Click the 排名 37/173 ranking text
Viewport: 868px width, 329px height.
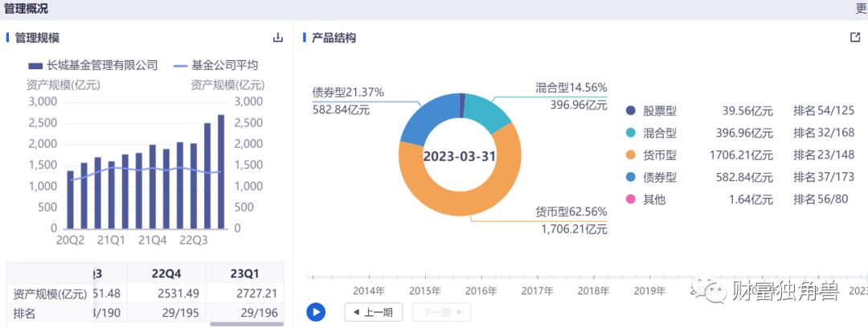(x=824, y=177)
